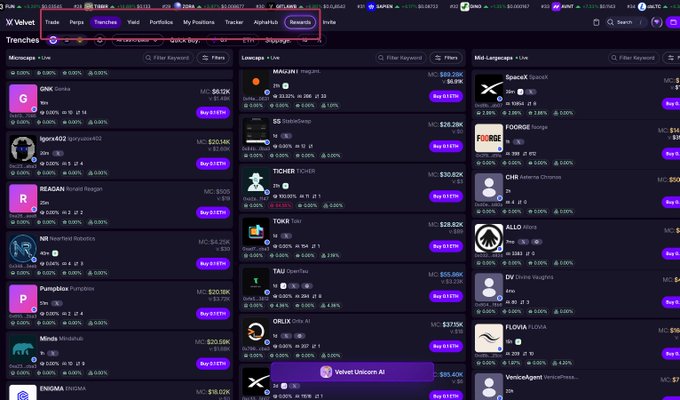Open the VeniceAgent token name
Image resolution: width=680 pixels, height=400 pixels.
coord(541,377)
